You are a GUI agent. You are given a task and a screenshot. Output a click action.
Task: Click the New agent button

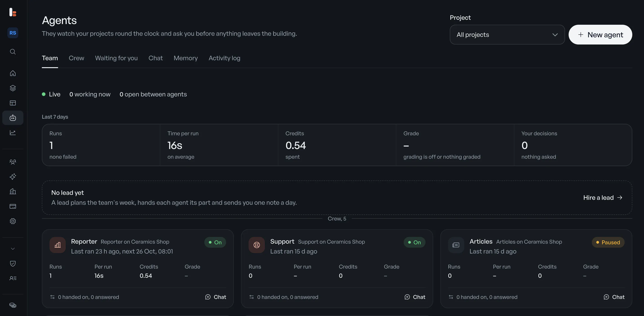[x=600, y=35]
